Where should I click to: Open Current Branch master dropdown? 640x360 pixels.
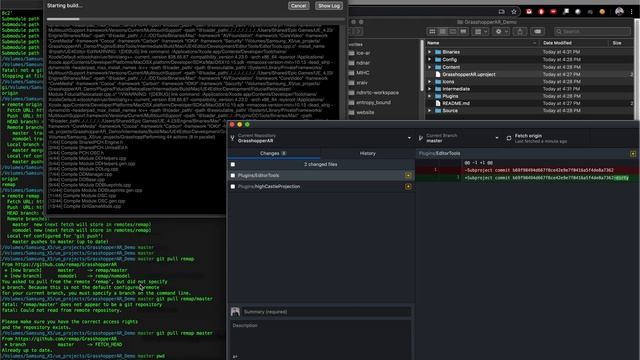(x=458, y=138)
